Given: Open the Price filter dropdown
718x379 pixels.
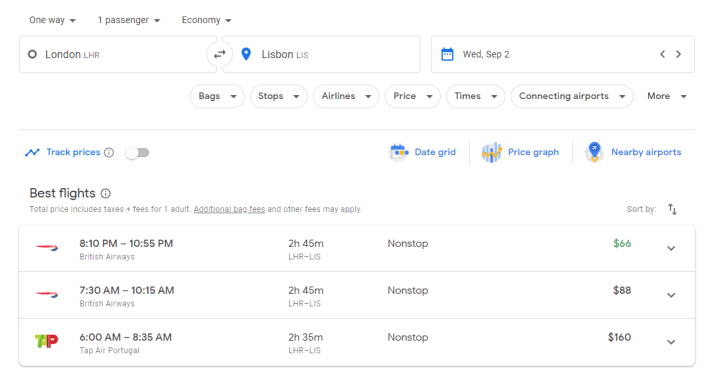Looking at the screenshot, I should pyautogui.click(x=413, y=96).
